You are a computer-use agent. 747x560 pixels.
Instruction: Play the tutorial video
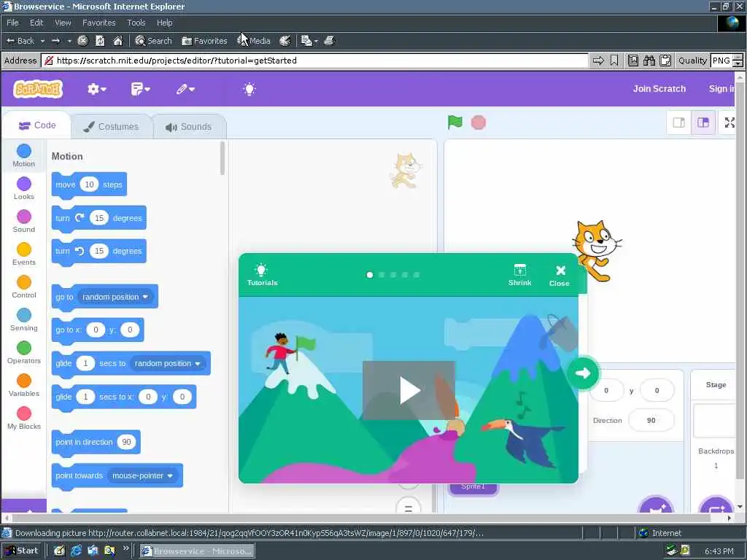coord(409,391)
